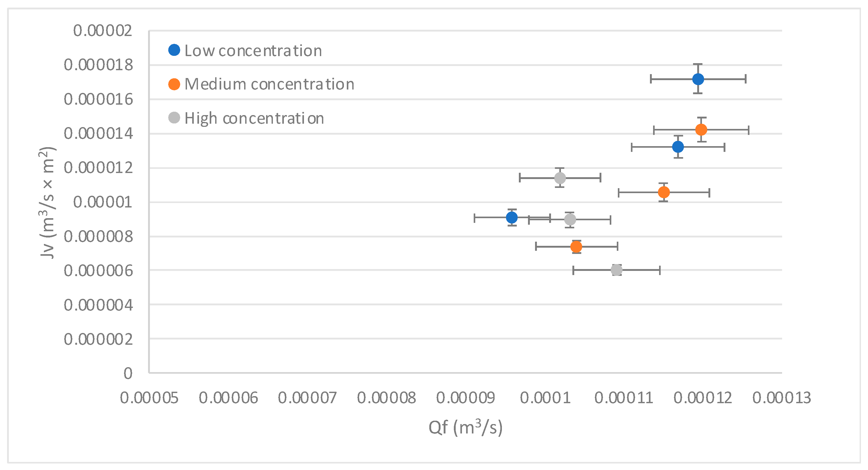868x470 pixels.
Task: Click the orange Medium concentration legend marker
Action: click(x=174, y=84)
